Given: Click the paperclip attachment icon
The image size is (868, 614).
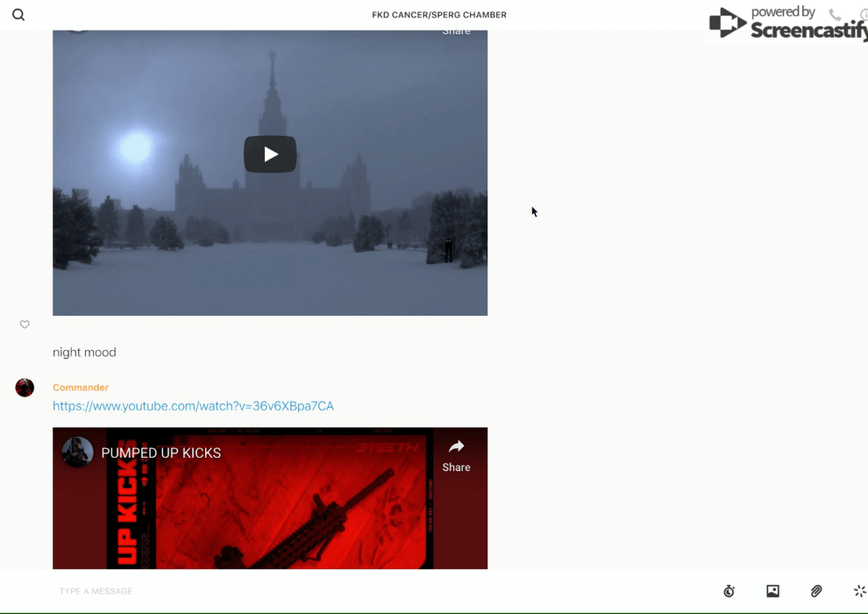Looking at the screenshot, I should pos(816,591).
